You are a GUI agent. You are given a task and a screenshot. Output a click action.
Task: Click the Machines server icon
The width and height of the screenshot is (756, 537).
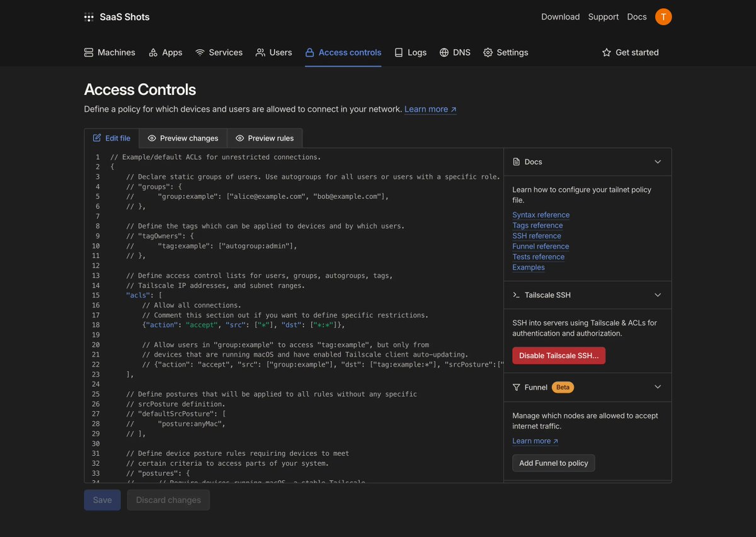(x=89, y=52)
